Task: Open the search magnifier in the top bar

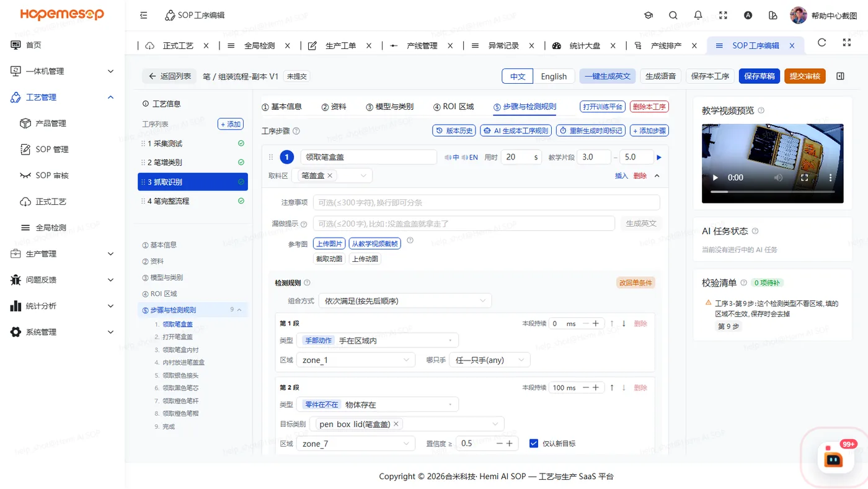Action: click(673, 15)
